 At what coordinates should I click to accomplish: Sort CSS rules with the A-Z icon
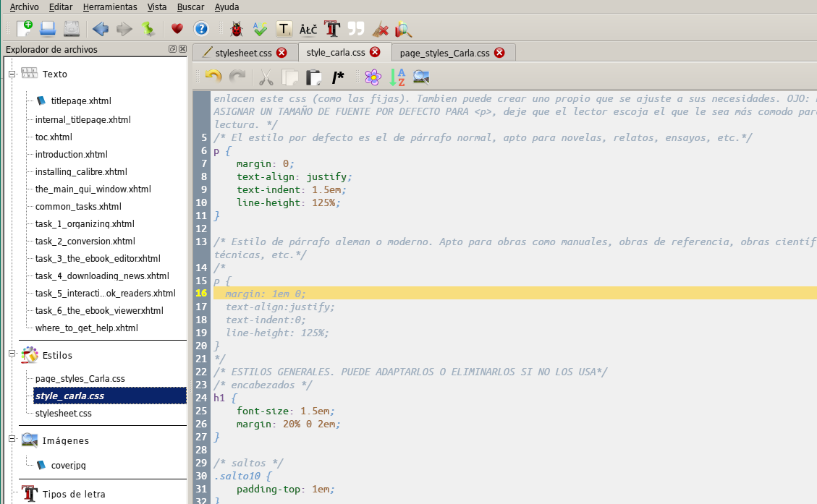397,77
